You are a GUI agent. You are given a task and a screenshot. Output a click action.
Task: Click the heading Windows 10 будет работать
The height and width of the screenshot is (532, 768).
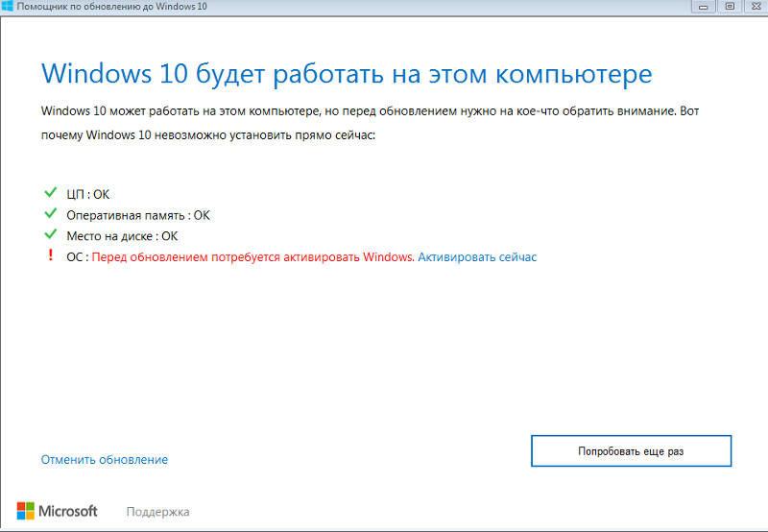(x=347, y=74)
